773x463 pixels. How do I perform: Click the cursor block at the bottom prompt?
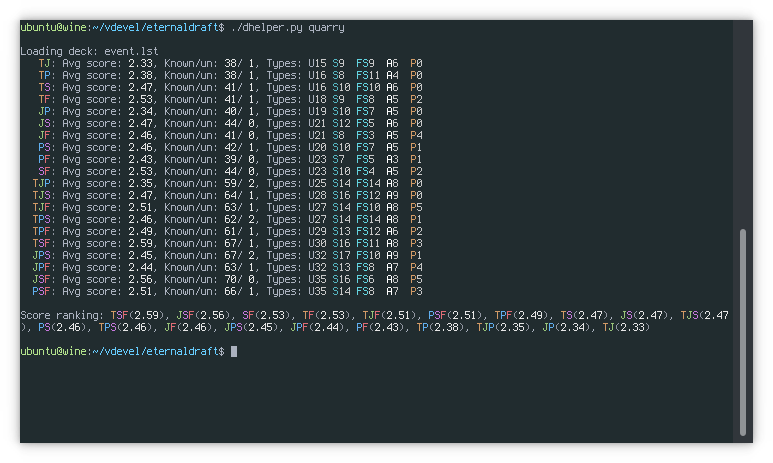click(234, 351)
